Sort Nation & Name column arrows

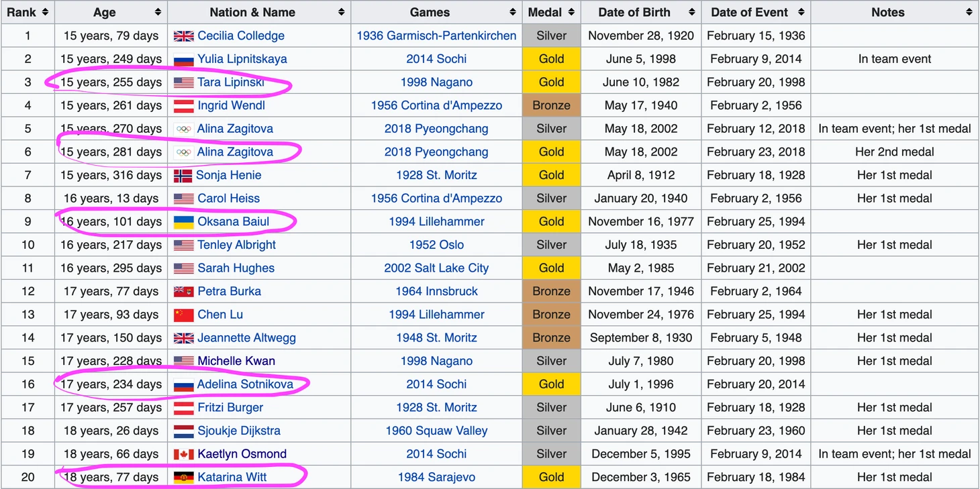341,12
